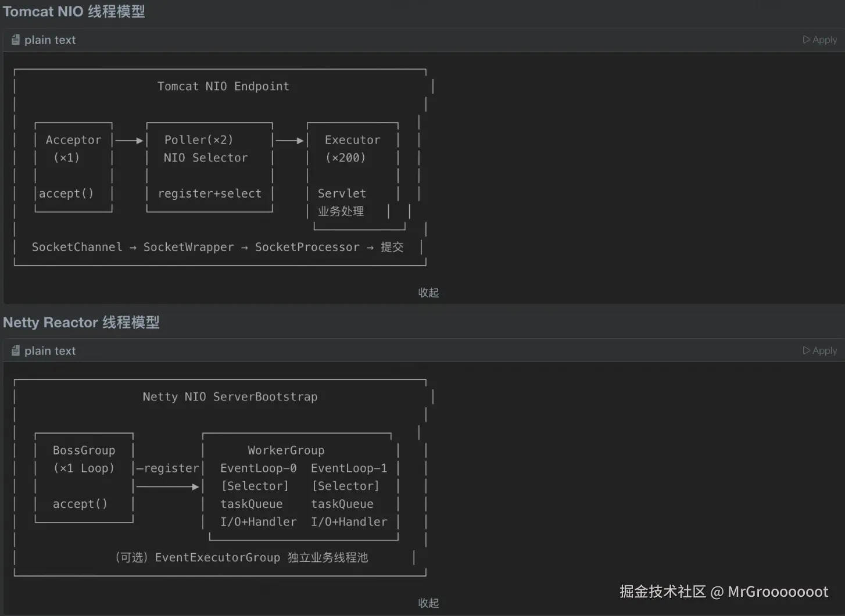Screen dimensions: 845x616
Task: Click "accept()" inside the Acceptor box
Action: pyautogui.click(x=66, y=194)
